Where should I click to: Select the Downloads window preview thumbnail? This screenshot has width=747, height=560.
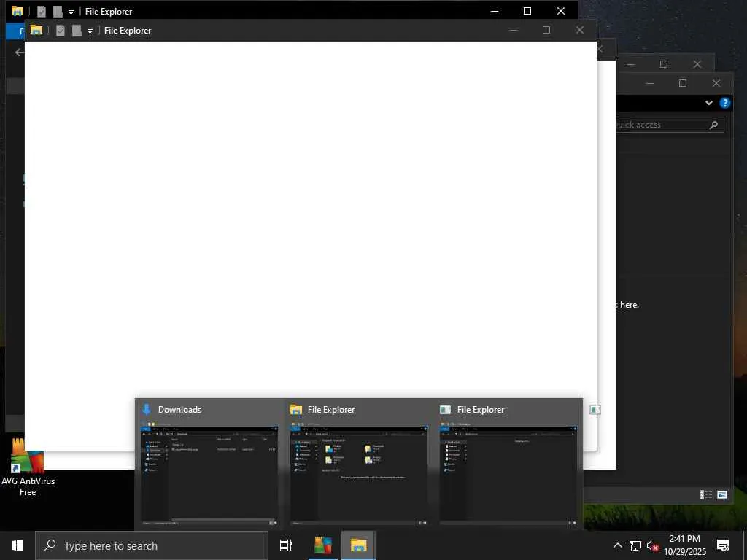tap(209, 473)
